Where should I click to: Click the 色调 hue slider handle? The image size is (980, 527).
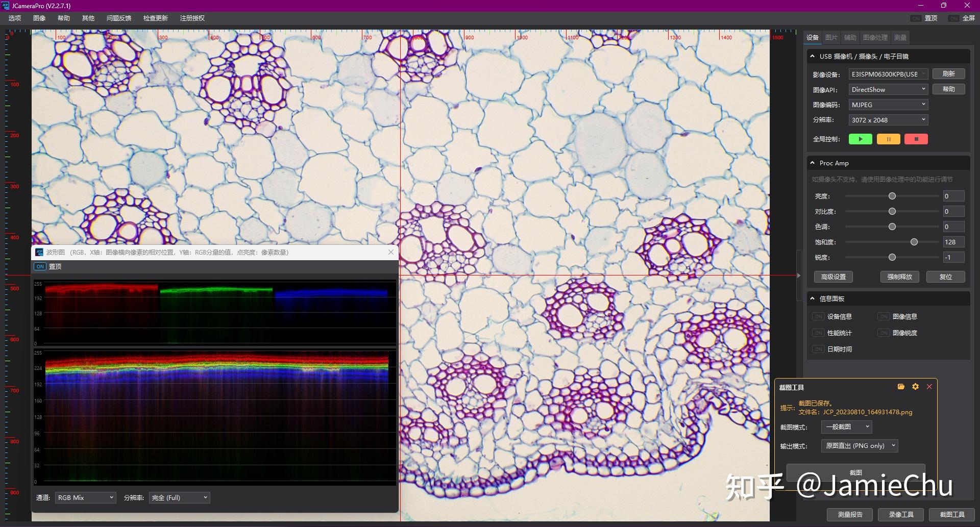(x=892, y=227)
